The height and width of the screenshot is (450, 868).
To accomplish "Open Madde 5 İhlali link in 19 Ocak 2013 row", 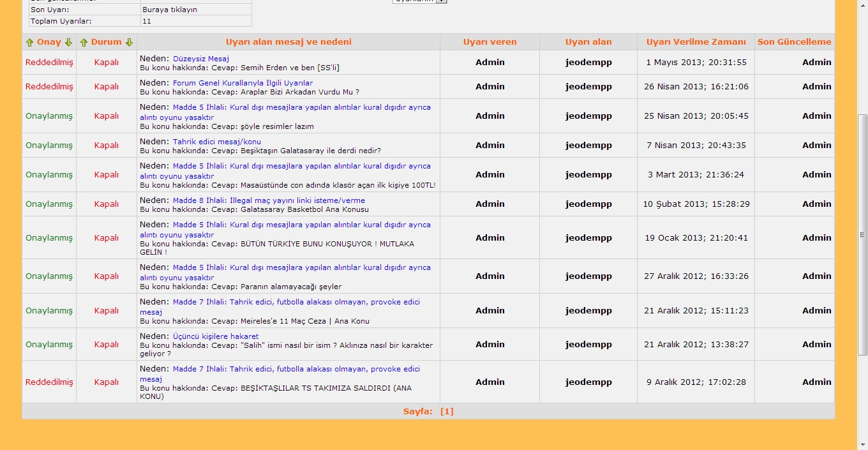I will 285,230.
